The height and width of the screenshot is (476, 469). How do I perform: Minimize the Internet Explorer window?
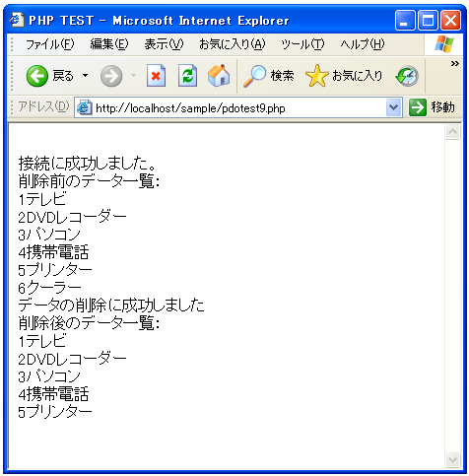point(405,21)
